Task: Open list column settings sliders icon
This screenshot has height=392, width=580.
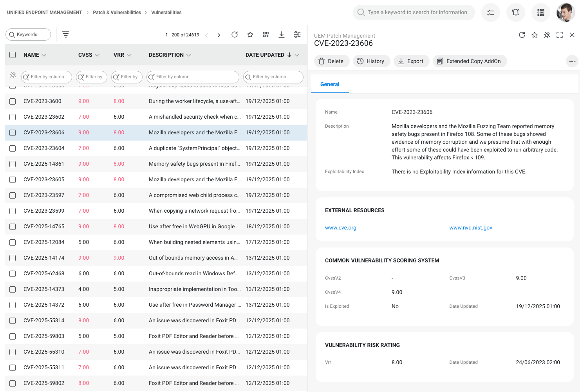Action: click(297, 34)
